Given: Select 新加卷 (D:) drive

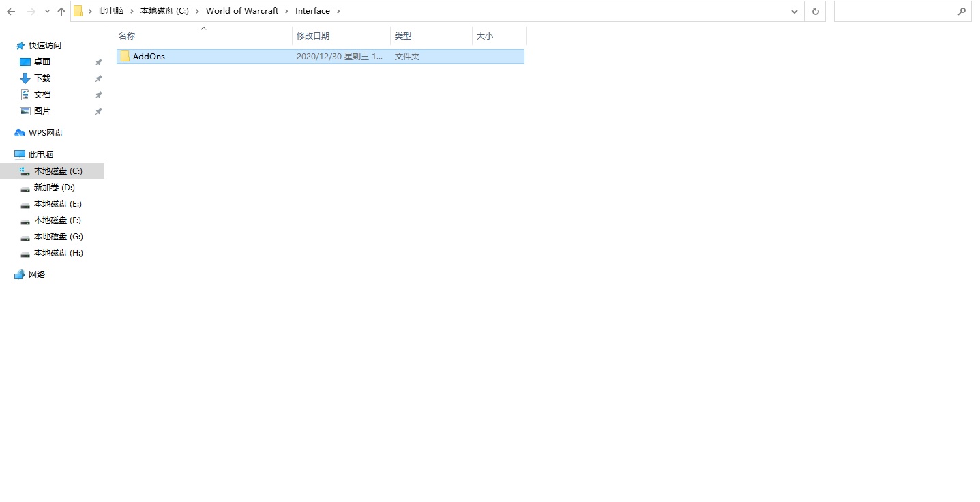Looking at the screenshot, I should pos(54,188).
